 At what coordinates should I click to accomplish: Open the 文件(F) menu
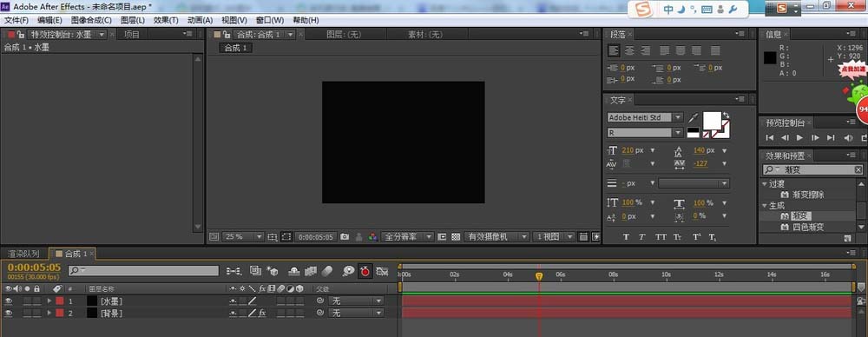click(x=16, y=20)
